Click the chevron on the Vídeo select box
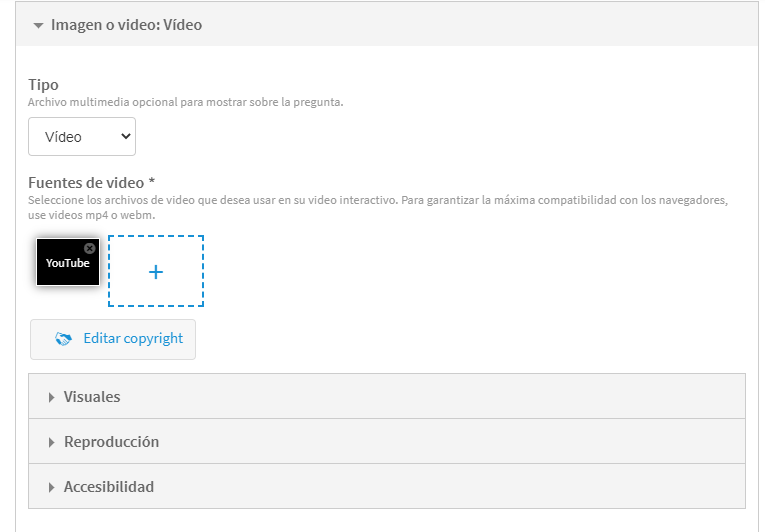 [125, 136]
